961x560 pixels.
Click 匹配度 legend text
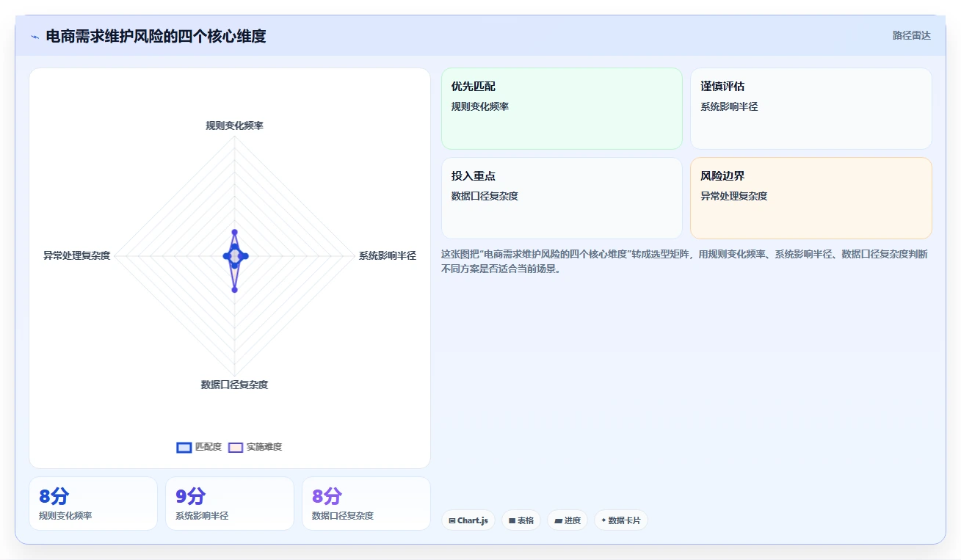tap(208, 447)
